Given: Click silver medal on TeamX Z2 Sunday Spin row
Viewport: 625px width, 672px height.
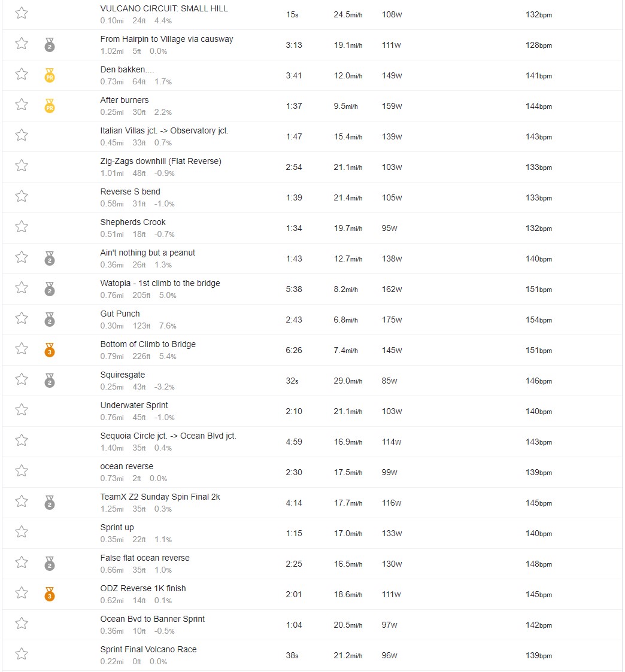Looking at the screenshot, I should (50, 503).
